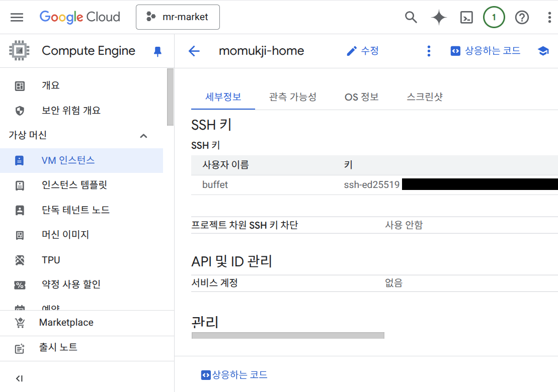The height and width of the screenshot is (392, 558).
Task: Click the sidebar vertical scrollbar
Action: pos(170,97)
